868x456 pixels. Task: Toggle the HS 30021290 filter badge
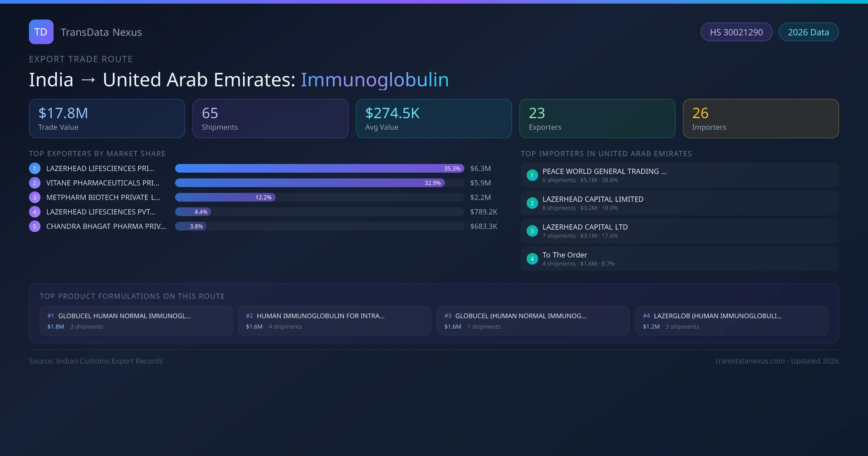pos(736,32)
